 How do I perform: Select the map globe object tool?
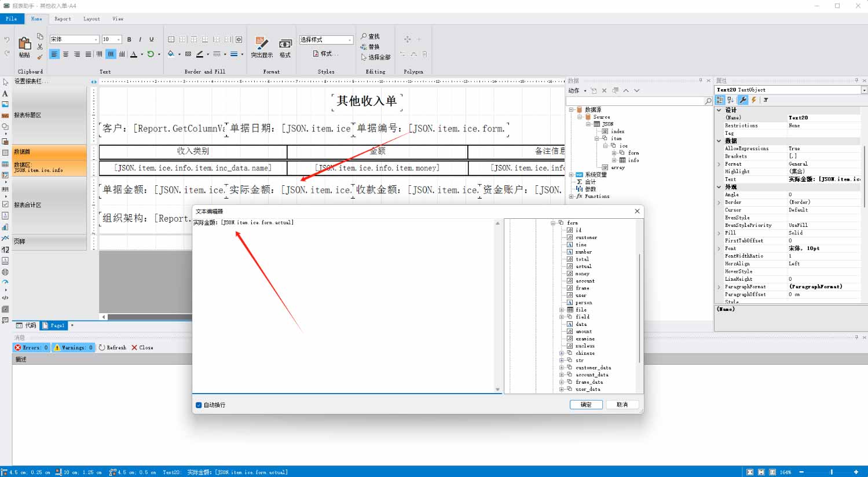5,272
